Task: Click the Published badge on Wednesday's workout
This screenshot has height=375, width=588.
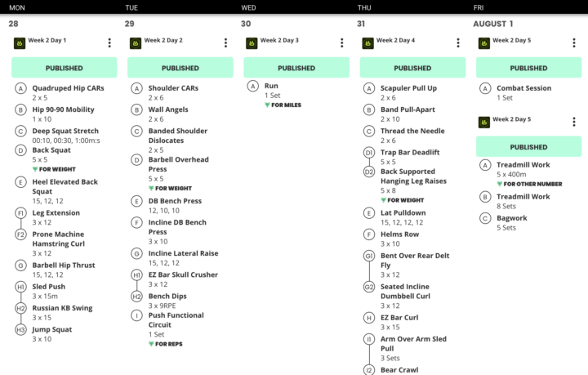Action: pos(296,68)
